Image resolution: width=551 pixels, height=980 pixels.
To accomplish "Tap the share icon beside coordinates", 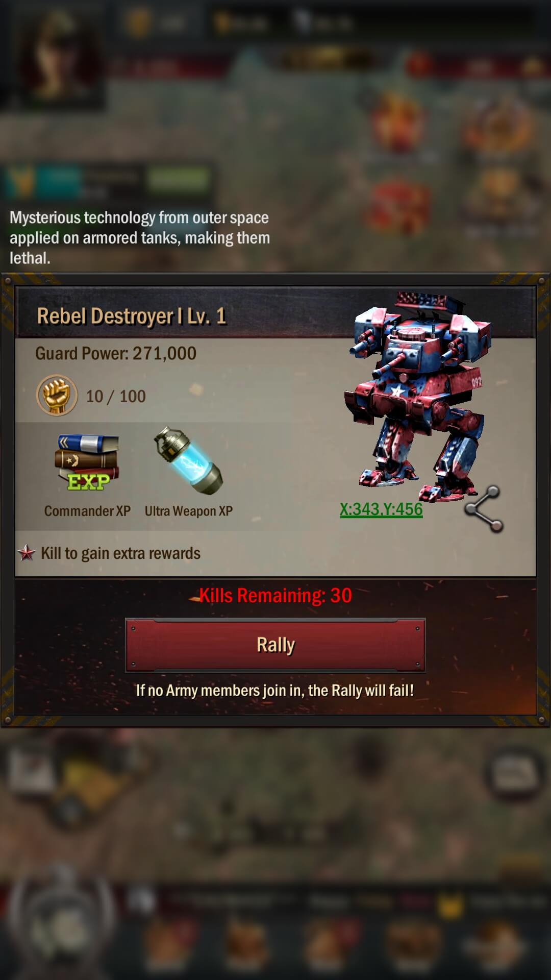I will (x=484, y=509).
